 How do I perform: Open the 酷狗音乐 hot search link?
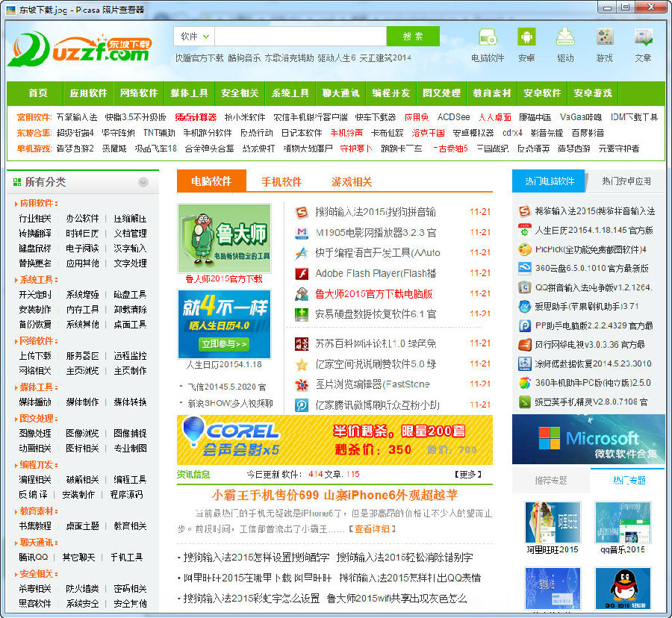pyautogui.click(x=244, y=57)
